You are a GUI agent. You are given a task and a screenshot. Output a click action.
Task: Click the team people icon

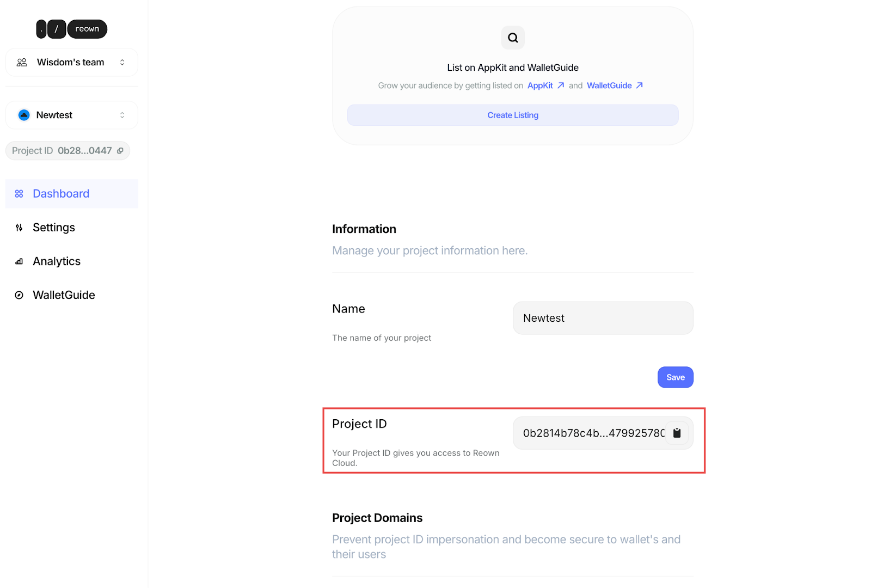point(22,63)
